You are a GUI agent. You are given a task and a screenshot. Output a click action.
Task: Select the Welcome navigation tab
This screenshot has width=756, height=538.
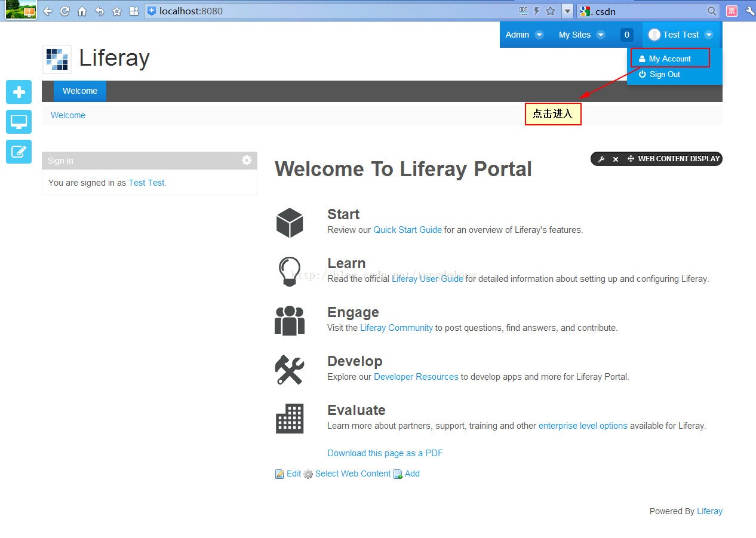[x=80, y=91]
